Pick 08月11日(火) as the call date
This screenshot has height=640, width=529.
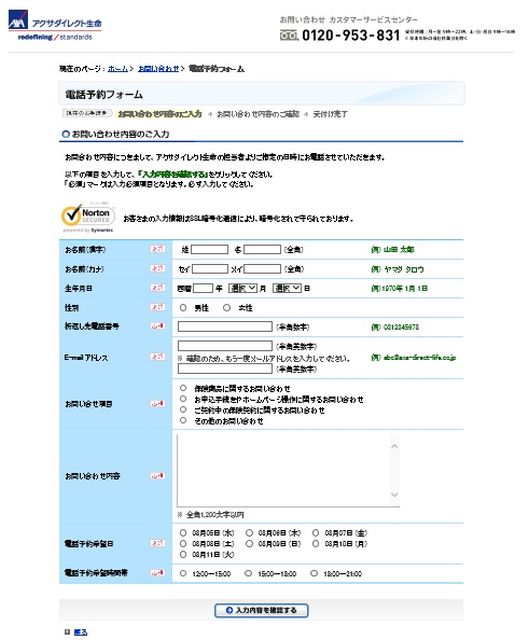pyautogui.click(x=183, y=554)
